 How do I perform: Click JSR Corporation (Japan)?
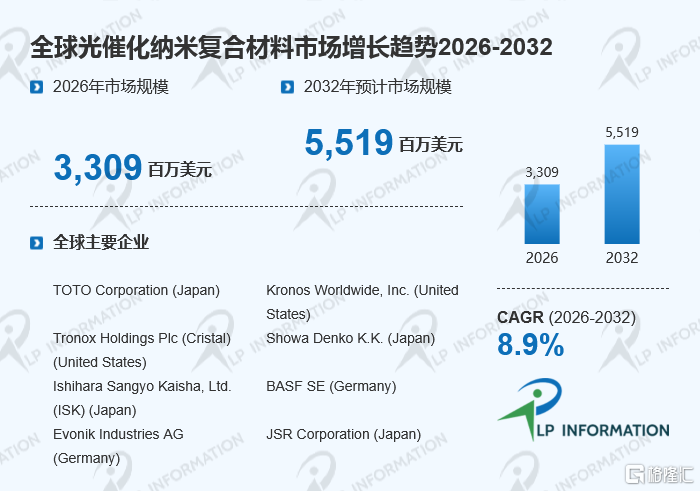point(343,434)
